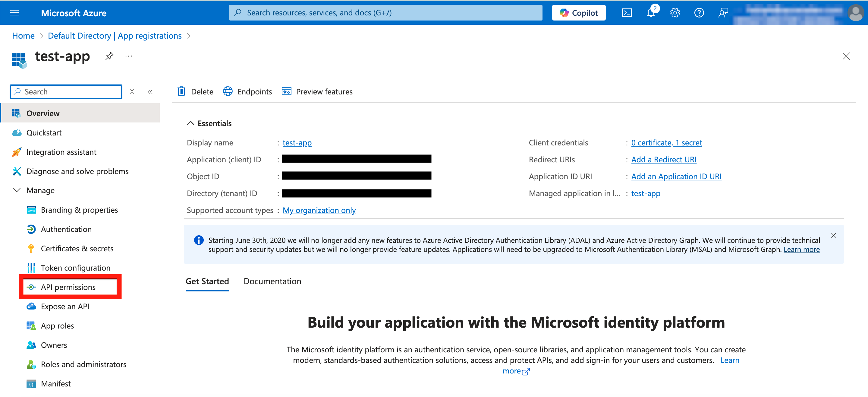The height and width of the screenshot is (397, 868).
Task: Open the managed application test-app link
Action: click(x=645, y=193)
